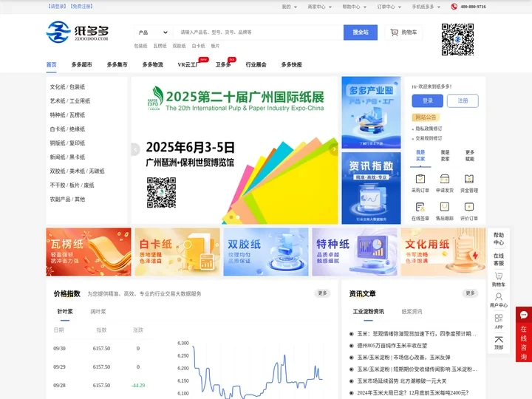Open the 行业展会 nav item
This screenshot has height=399, width=532.
[256, 65]
